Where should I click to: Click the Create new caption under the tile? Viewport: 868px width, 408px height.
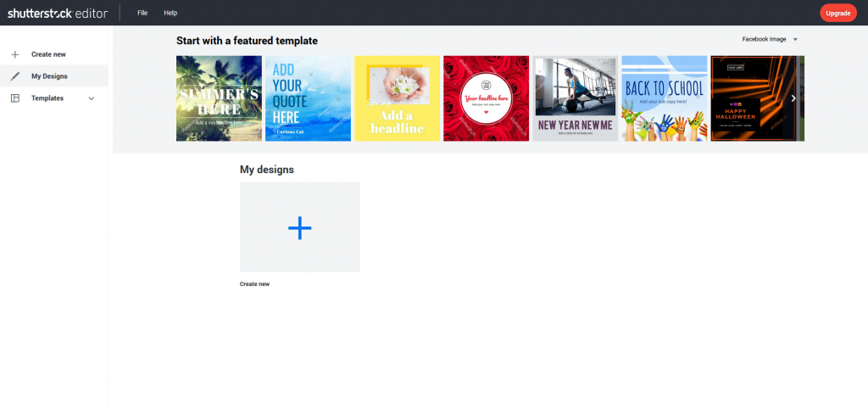point(254,284)
